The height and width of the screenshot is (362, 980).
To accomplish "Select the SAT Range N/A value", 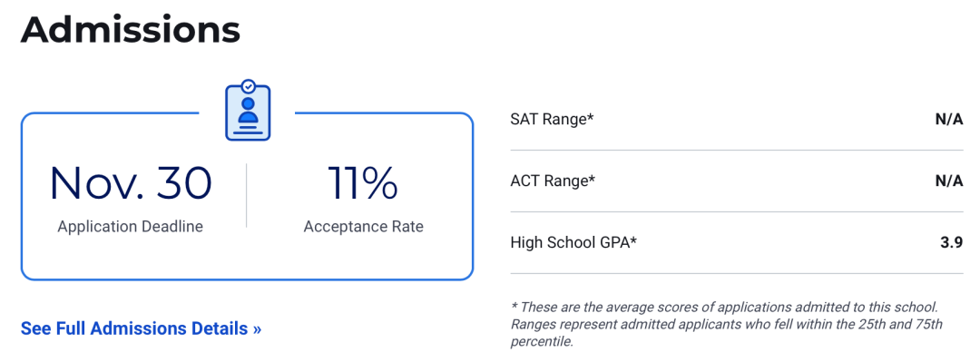I will point(949,119).
